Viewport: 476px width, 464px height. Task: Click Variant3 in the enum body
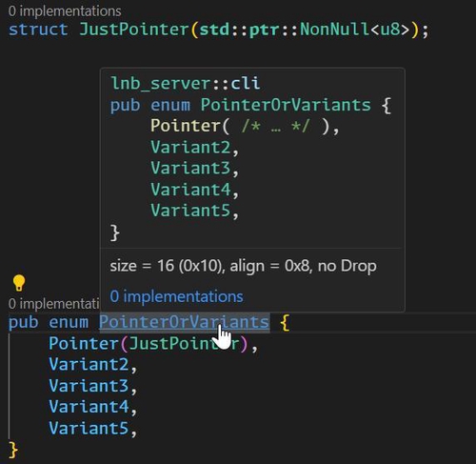89,386
